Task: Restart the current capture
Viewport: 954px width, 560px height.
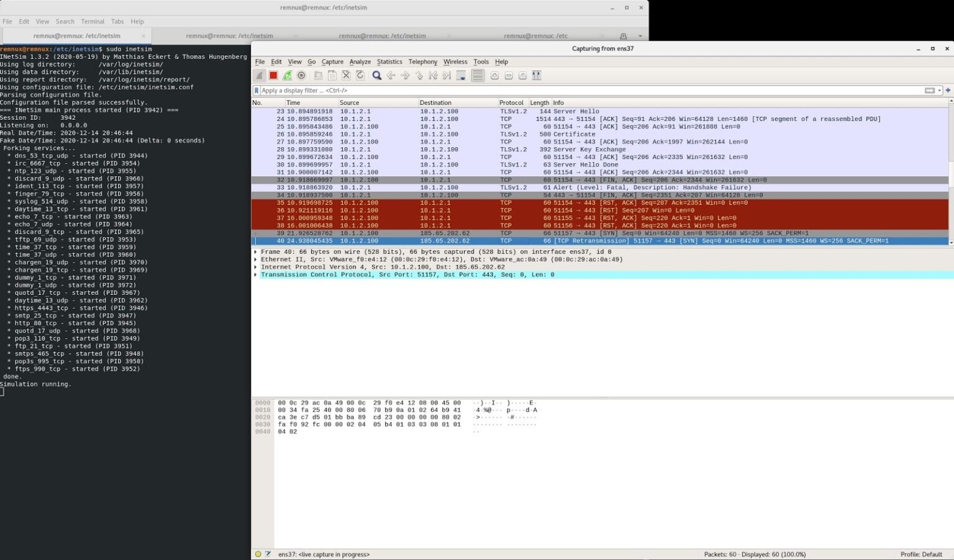Action: [287, 75]
